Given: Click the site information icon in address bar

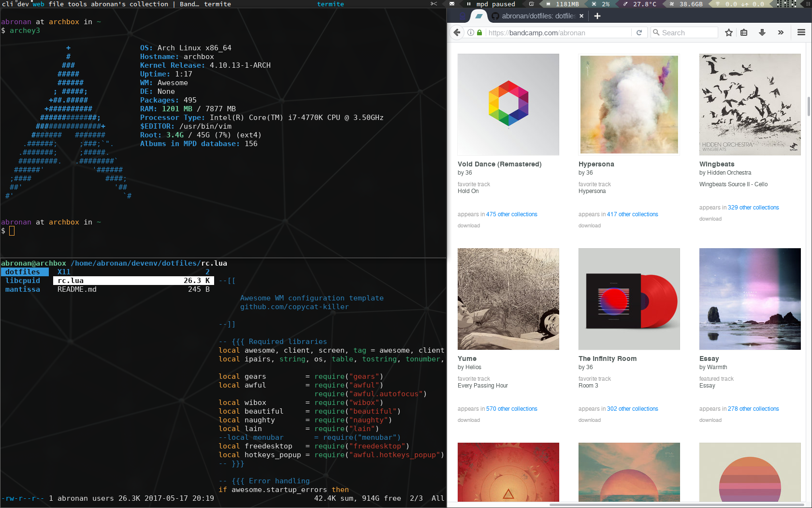Looking at the screenshot, I should 471,32.
